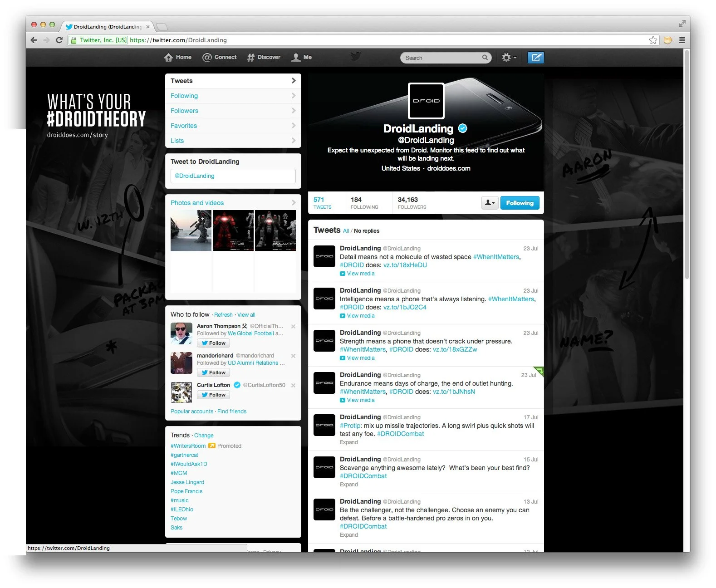This screenshot has width=716, height=588.
Task: Click the droiddoes.com profile link
Action: click(449, 168)
